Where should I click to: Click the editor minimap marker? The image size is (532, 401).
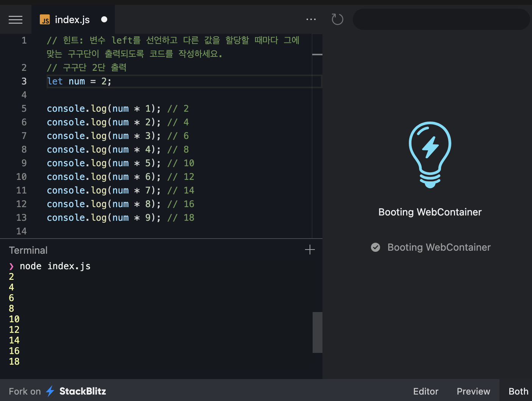[317, 55]
